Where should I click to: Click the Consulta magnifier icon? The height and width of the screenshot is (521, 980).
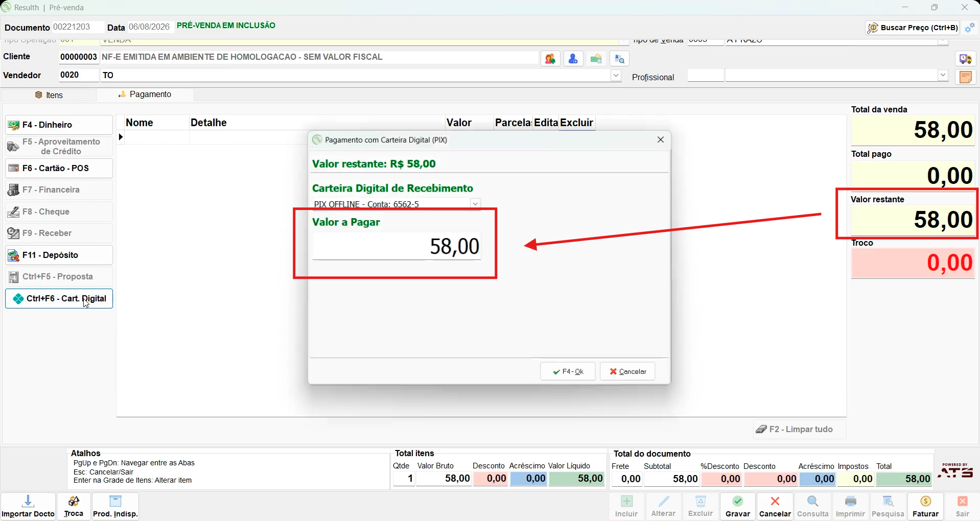click(x=812, y=506)
